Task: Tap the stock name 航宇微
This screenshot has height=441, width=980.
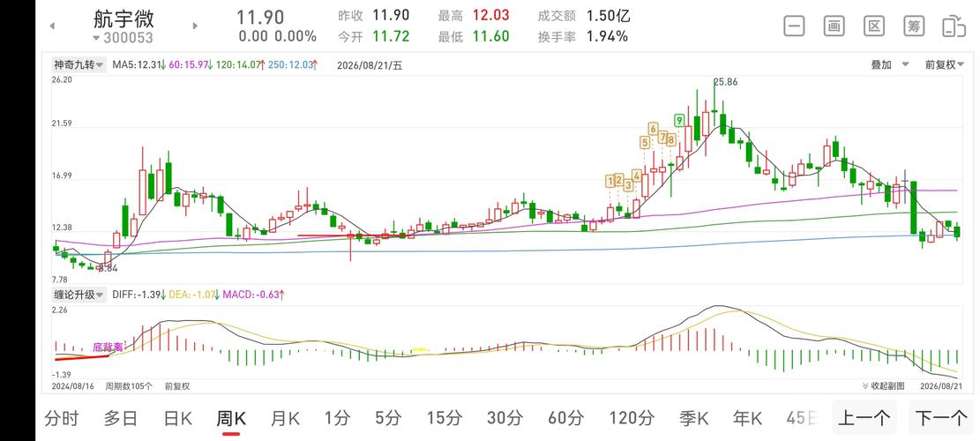Action: tap(123, 19)
